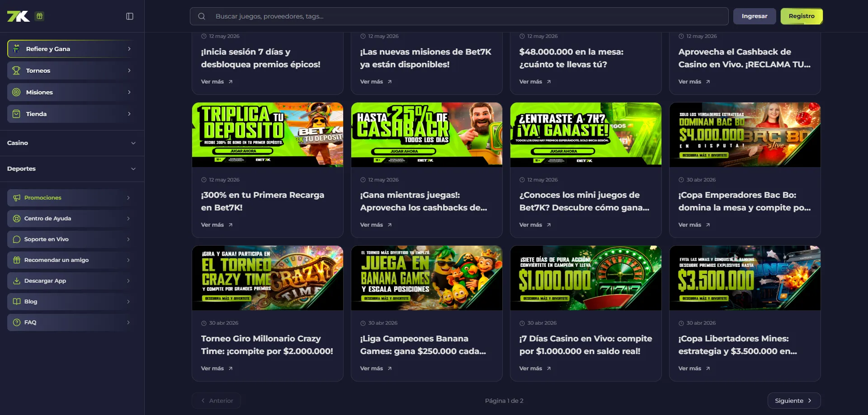Click arrow icon under Inicia sesión 7 días
Image resolution: width=868 pixels, height=415 pixels.
click(231, 82)
